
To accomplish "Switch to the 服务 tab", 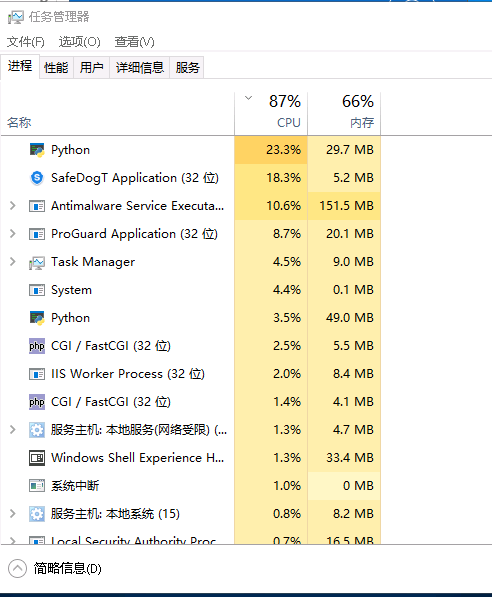I will (187, 68).
